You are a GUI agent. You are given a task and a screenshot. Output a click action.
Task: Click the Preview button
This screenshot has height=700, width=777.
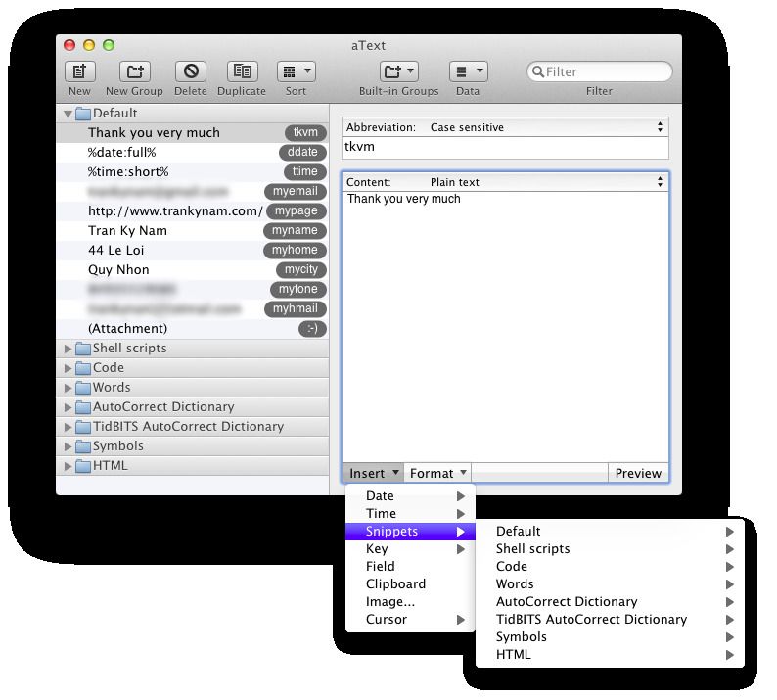638,474
